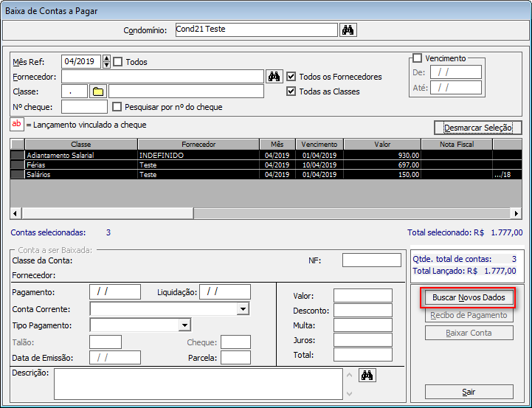Image resolution: width=532 pixels, height=408 pixels.
Task: Sort table by Fornecedor column header
Action: pyautogui.click(x=198, y=144)
